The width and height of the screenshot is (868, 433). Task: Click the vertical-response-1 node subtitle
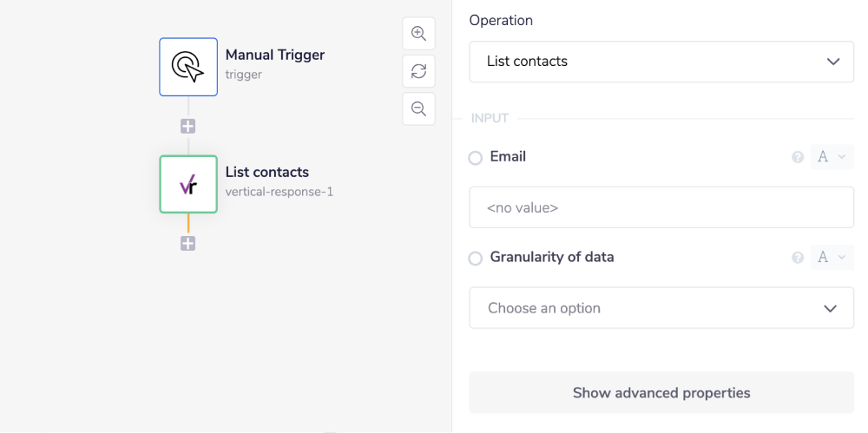click(279, 192)
